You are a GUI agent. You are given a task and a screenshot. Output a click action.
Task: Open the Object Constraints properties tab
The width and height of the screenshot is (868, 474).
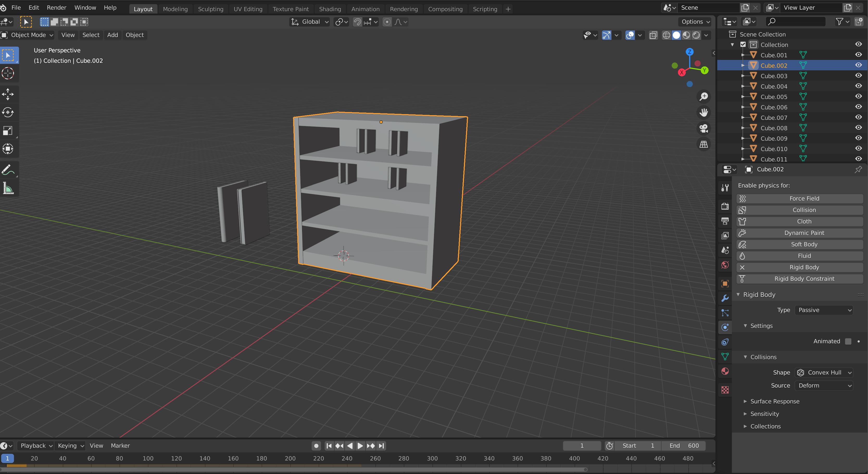click(x=725, y=342)
